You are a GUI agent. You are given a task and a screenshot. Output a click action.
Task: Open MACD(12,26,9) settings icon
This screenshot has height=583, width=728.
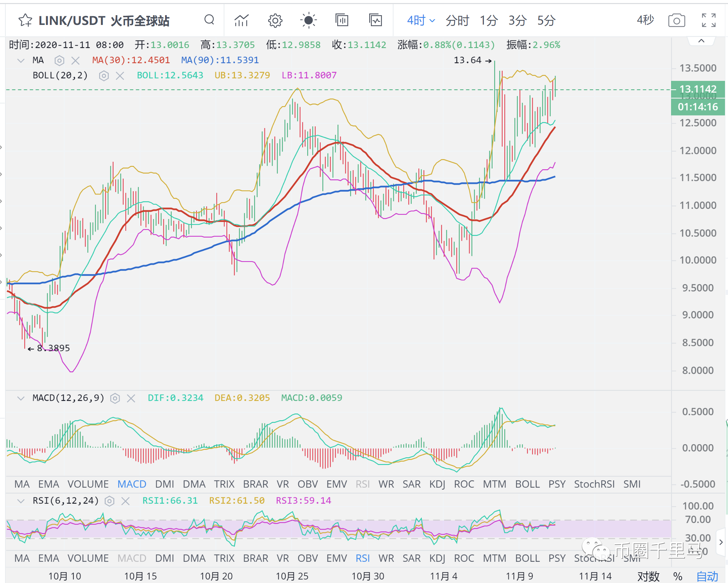point(115,398)
